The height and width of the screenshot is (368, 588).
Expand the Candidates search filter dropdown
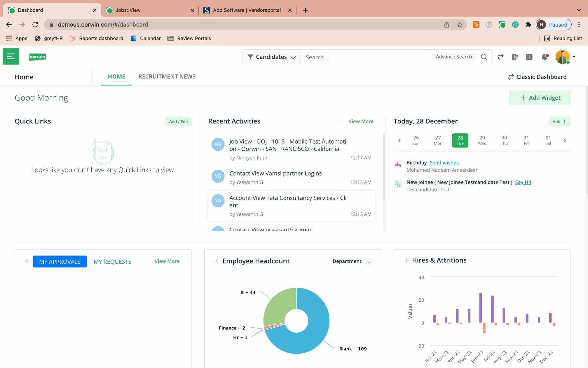tap(272, 57)
